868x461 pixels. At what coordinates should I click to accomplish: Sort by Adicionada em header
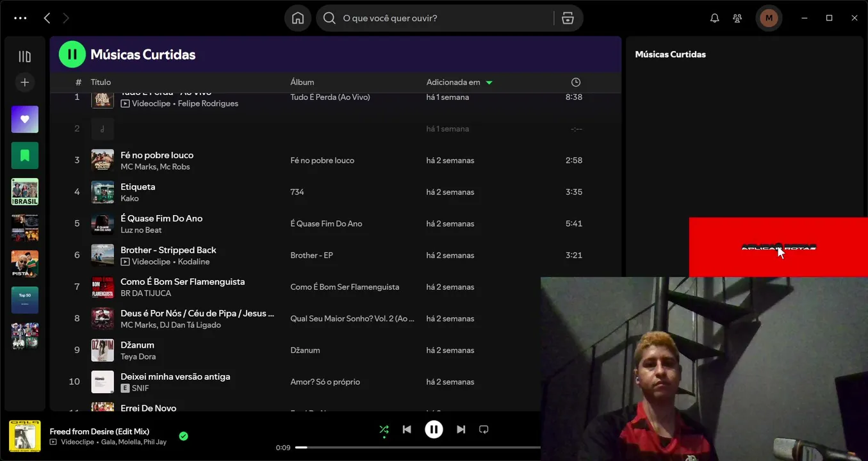pyautogui.click(x=453, y=82)
